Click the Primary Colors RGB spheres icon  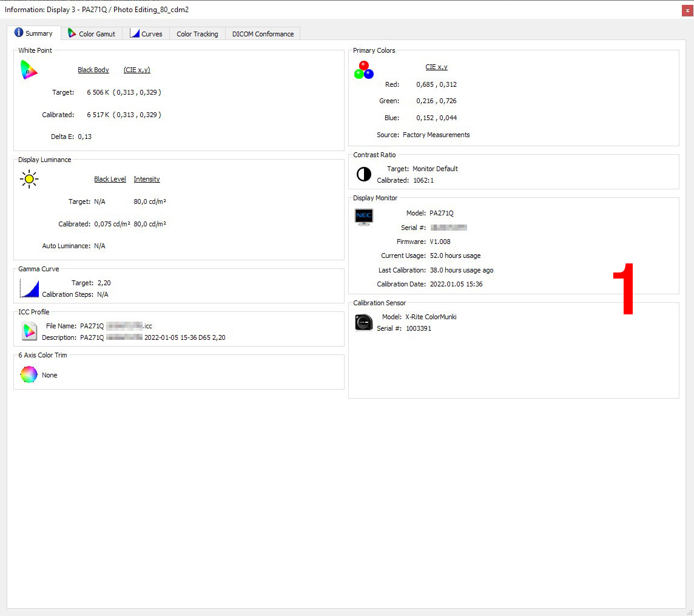pyautogui.click(x=364, y=70)
